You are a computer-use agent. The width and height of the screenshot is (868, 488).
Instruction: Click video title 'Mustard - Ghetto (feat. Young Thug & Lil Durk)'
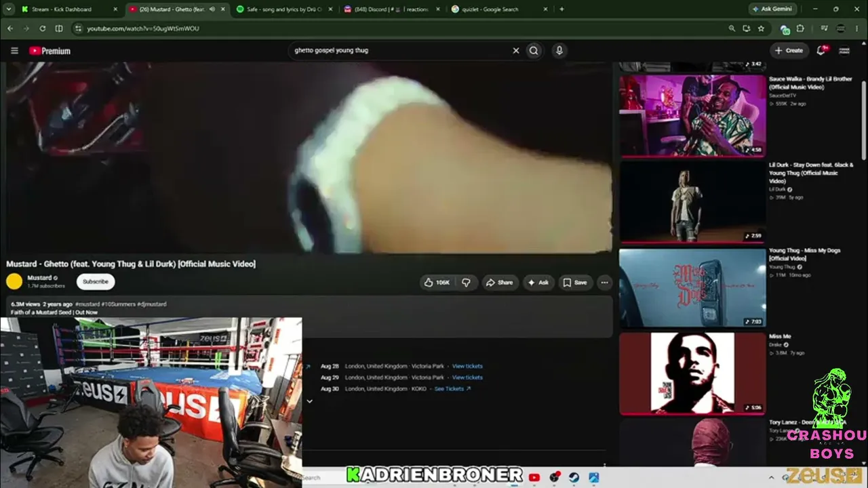pyautogui.click(x=131, y=264)
